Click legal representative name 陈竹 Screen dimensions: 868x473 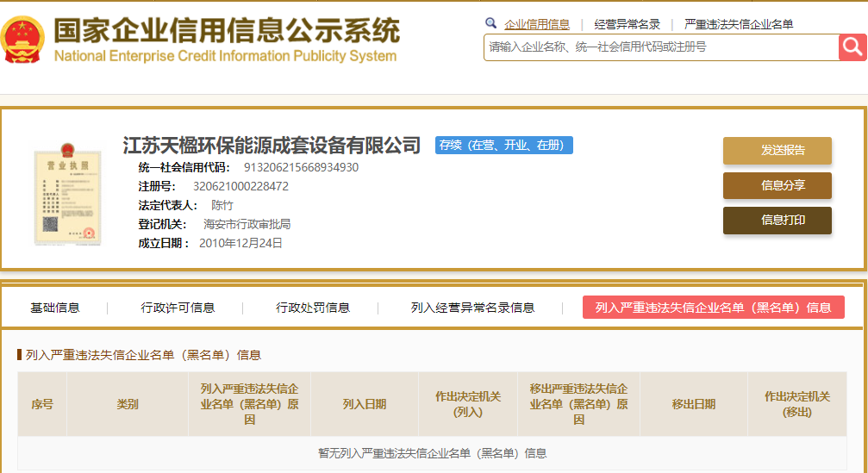coord(222,205)
